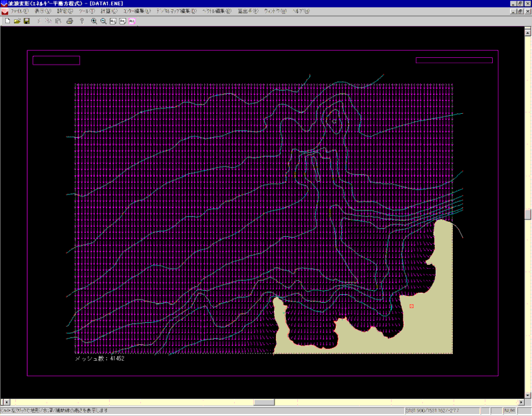Click the wave application icon in the menu bar
Viewport: 532px width, 416px height.
click(5, 12)
